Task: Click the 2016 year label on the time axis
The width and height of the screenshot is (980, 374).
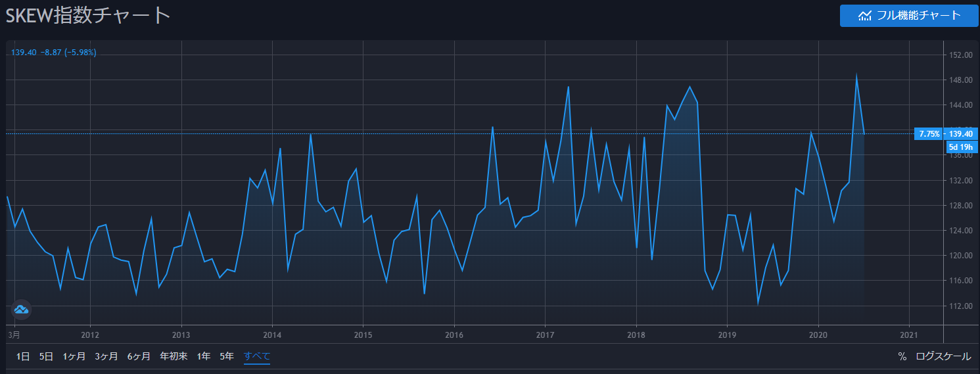Action: tap(454, 335)
